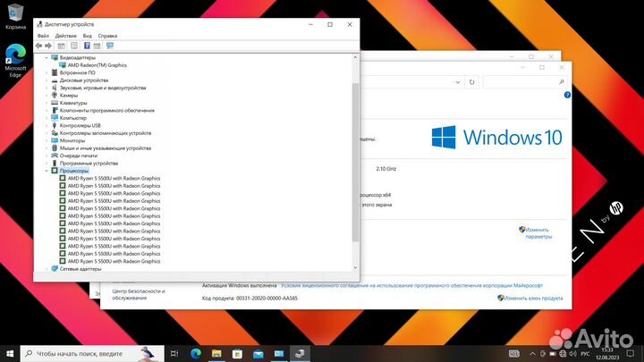Viewport: 644px width, 362px height.
Task: Expand the Мониторы category arrow
Action: [47, 140]
